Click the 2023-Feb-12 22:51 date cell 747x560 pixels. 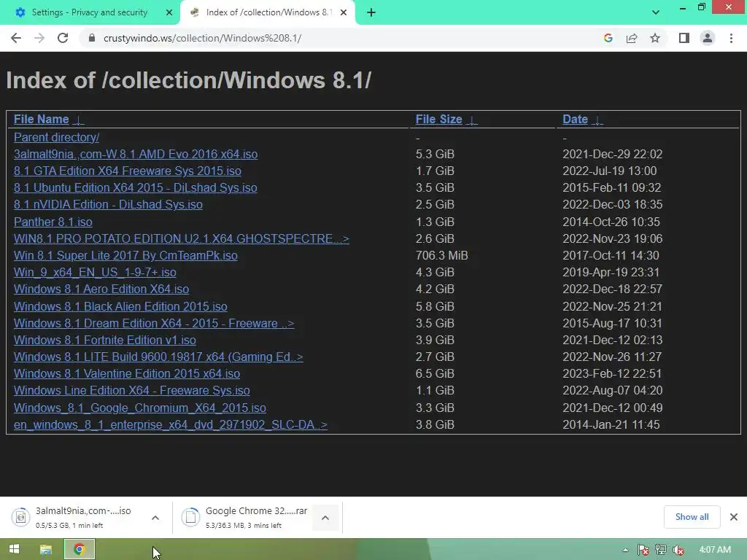click(612, 374)
